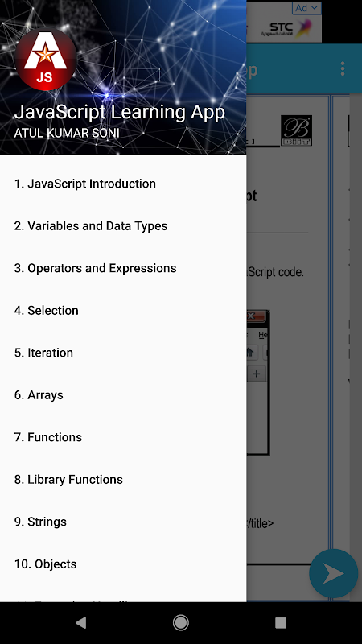Screen dimensions: 362x644
Task: Open the three-dot overflow menu
Action: click(343, 68)
